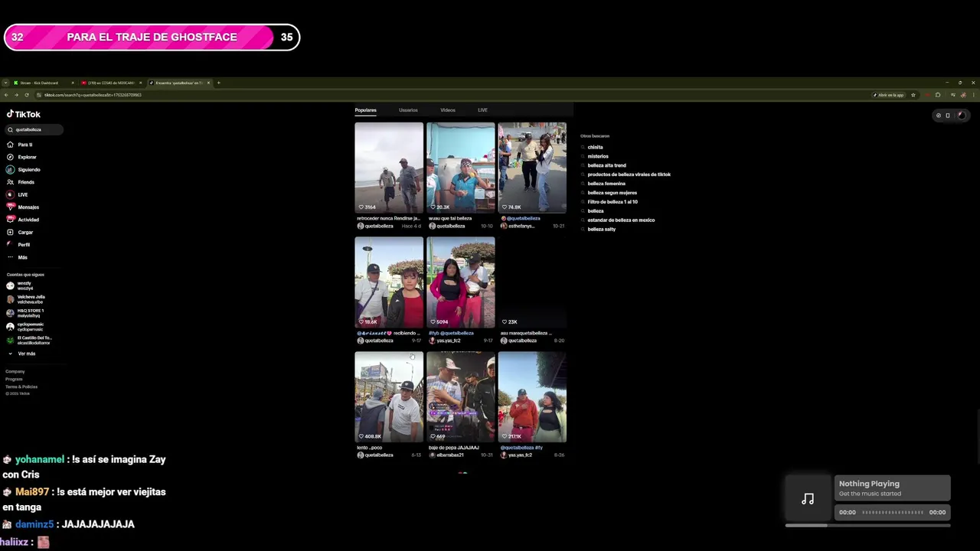Screen dimensions: 980x551
Task: Open the Siguiendo sidebar entry
Action: pyautogui.click(x=23, y=170)
